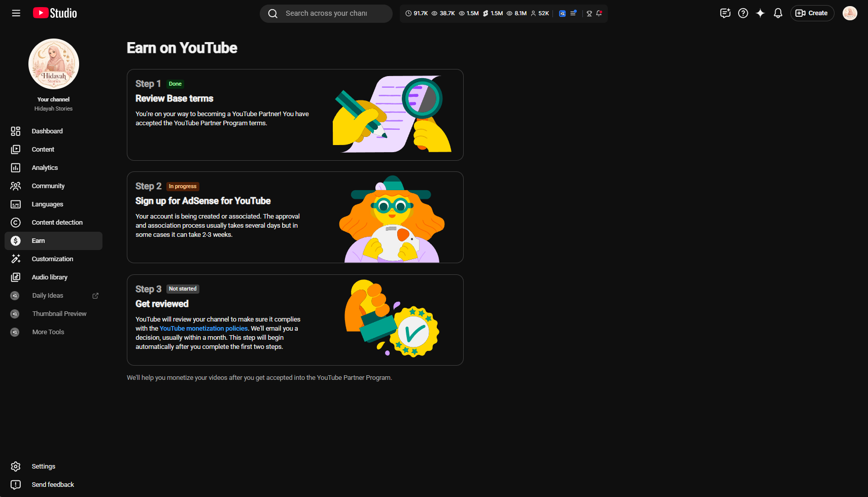Viewport: 868px width, 497px height.
Task: Open Daily Ideas
Action: (x=53, y=296)
